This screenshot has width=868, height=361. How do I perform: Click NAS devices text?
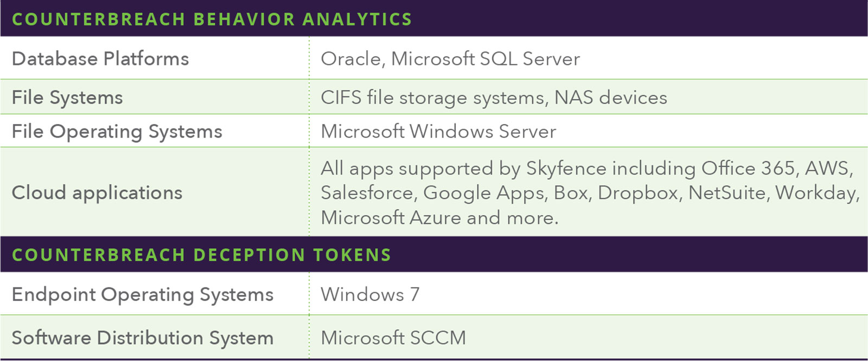click(x=611, y=98)
